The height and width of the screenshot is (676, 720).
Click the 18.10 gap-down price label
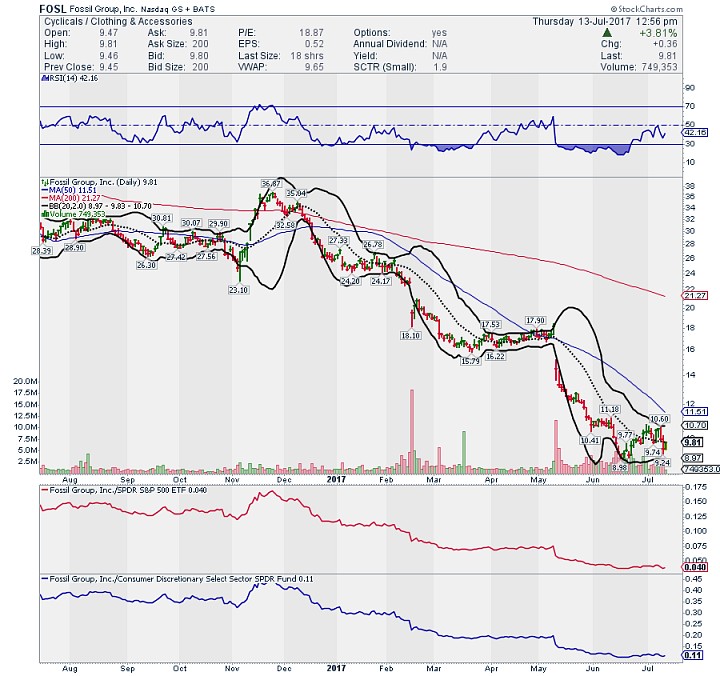point(411,336)
